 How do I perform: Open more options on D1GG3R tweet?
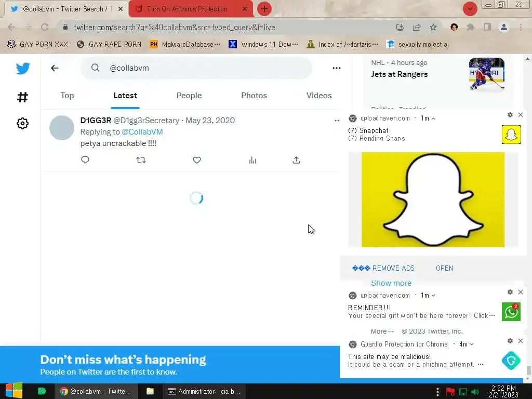[337, 121]
